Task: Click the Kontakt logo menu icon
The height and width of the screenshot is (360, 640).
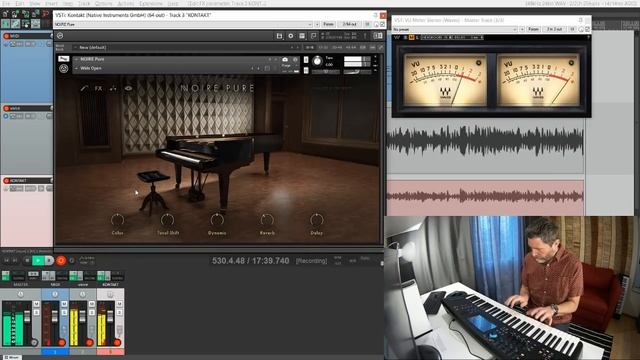Action: tap(60, 36)
